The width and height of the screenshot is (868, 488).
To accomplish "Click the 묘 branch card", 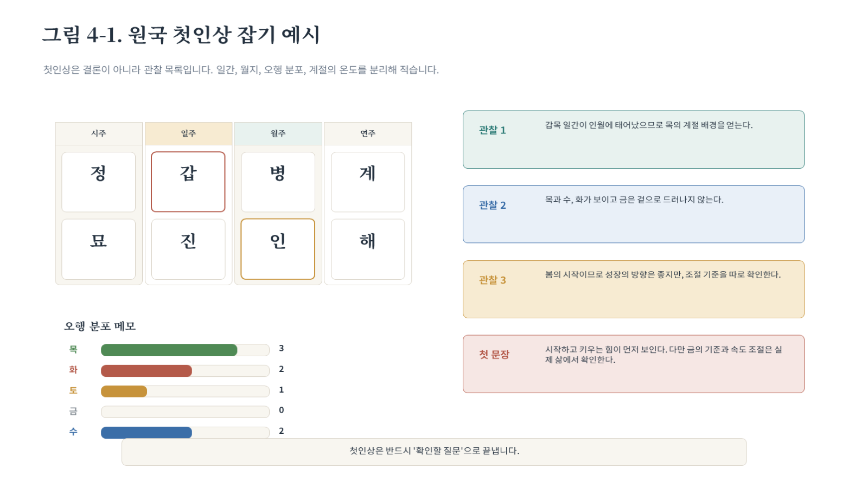I will tap(99, 249).
